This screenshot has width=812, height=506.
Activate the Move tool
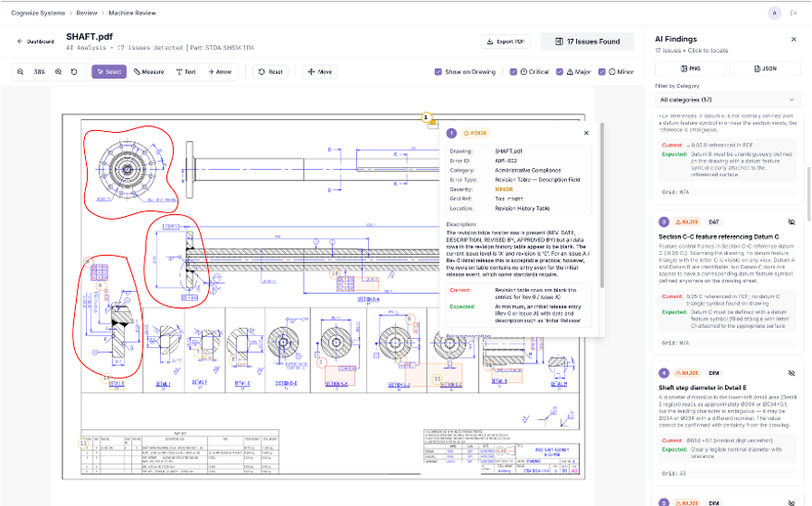pyautogui.click(x=320, y=71)
